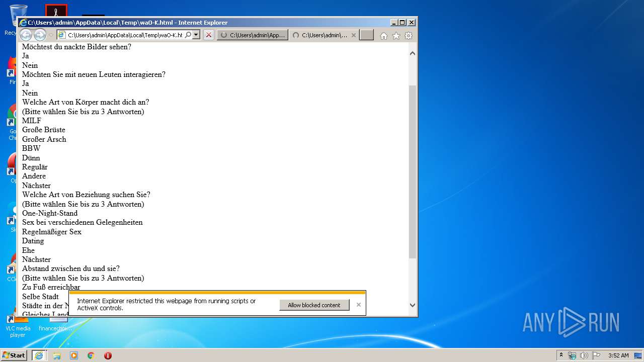
Task: Click the Internet Explorer forward arrow button
Action: (40, 35)
